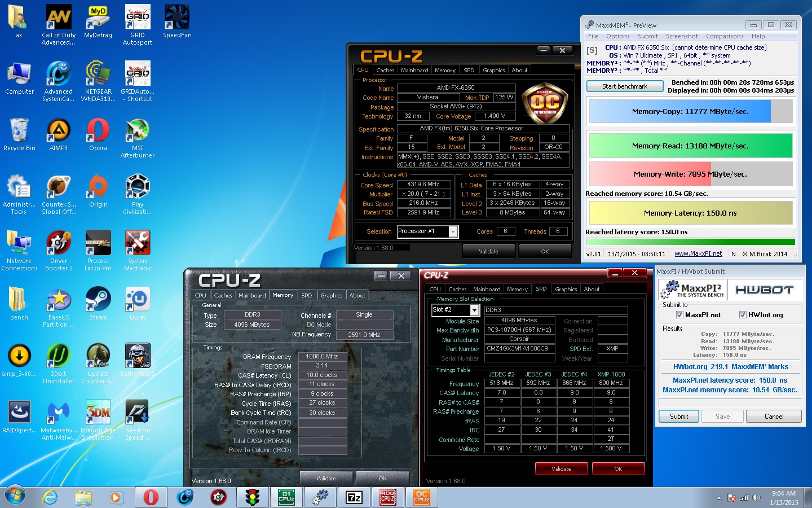This screenshot has width=812, height=508.
Task: Open the Processor #1 selection dropdown
Action: [453, 231]
